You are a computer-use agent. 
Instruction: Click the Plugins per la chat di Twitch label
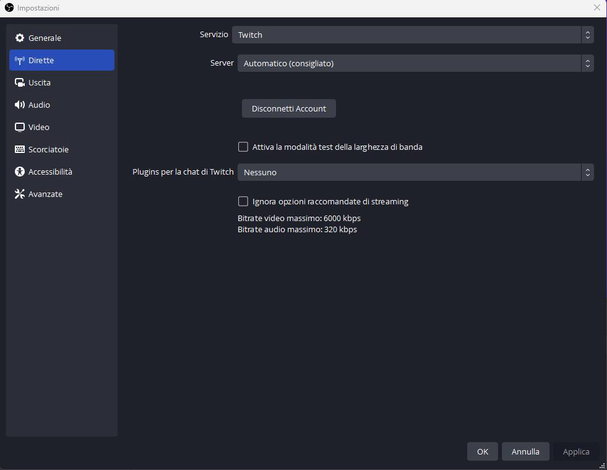(183, 172)
